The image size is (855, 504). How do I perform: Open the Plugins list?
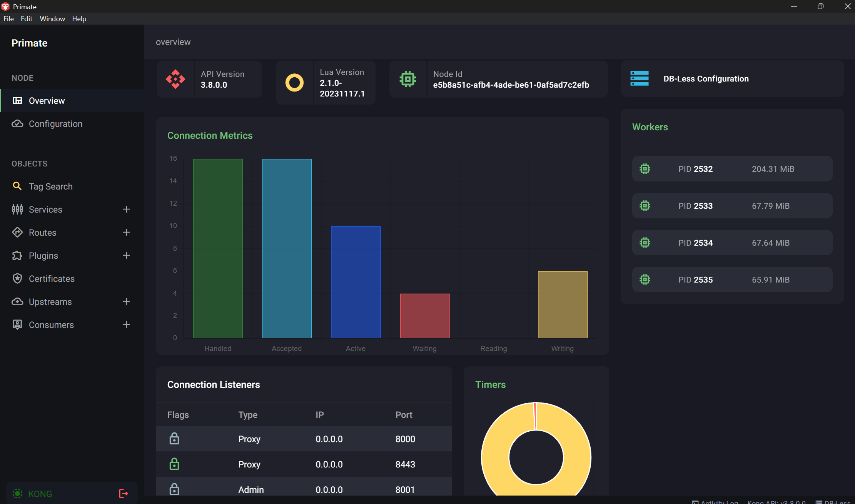43,255
